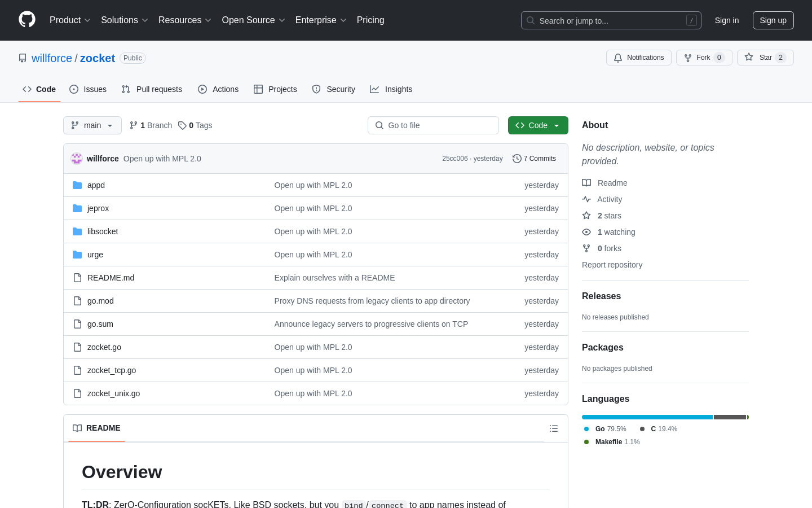Screen dimensions: 812x508
Task: Switch to the Issues tab
Action: click(88, 89)
